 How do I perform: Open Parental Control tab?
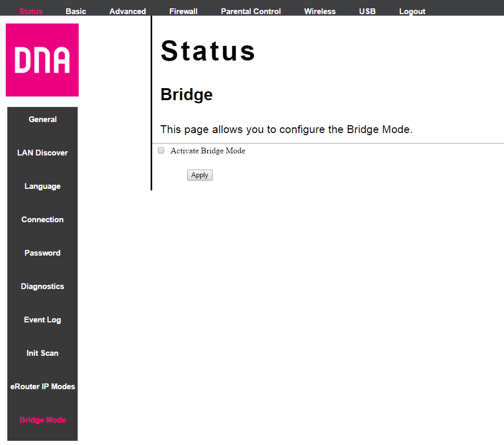tap(251, 11)
